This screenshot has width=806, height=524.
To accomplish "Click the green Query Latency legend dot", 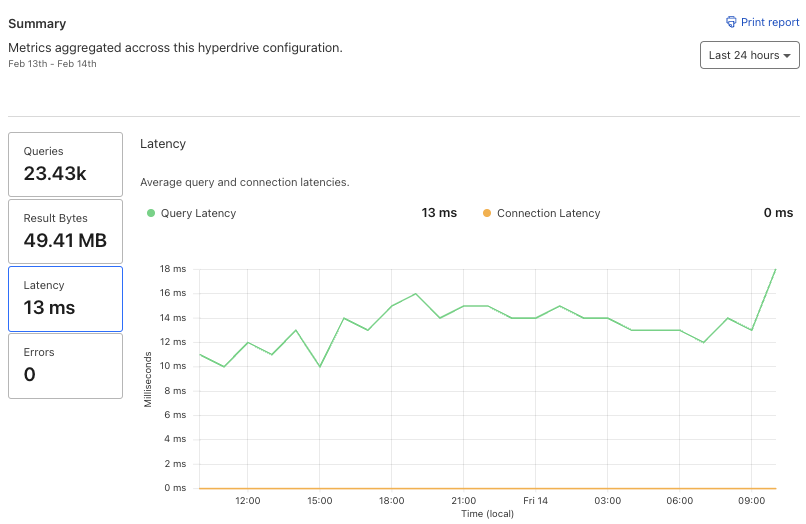I will pos(151,213).
